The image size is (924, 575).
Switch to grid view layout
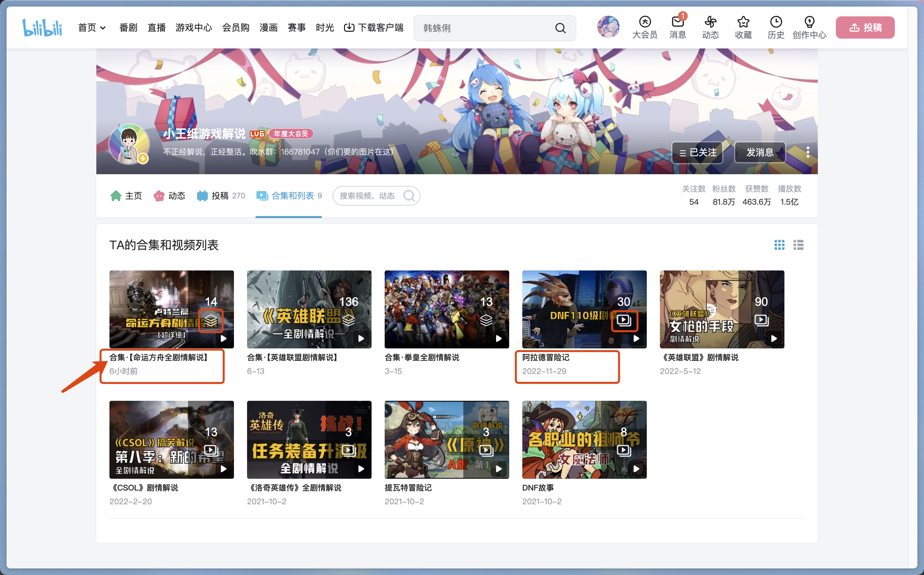pos(779,245)
